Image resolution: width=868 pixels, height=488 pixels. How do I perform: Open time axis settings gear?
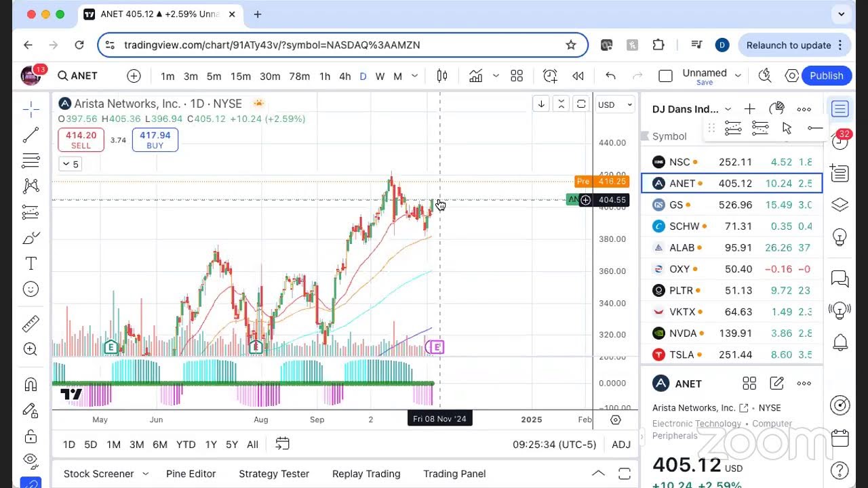pyautogui.click(x=616, y=420)
